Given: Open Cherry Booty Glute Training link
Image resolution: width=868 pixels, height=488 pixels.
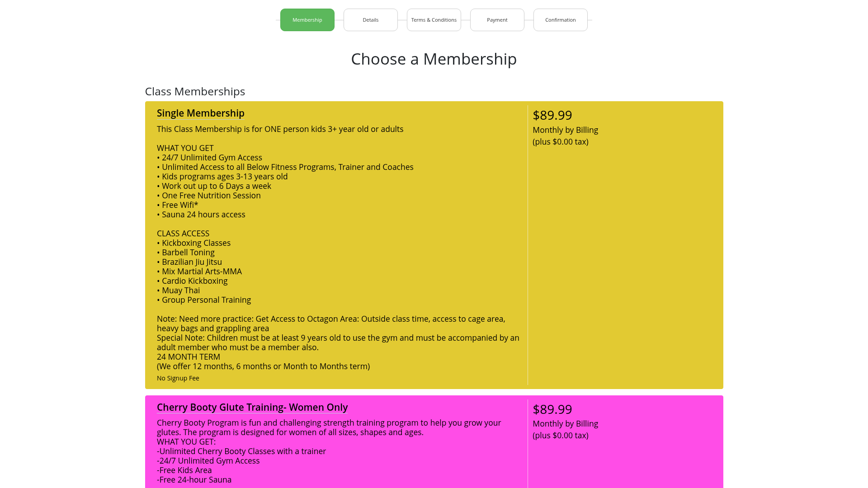Looking at the screenshot, I should click(x=252, y=408).
